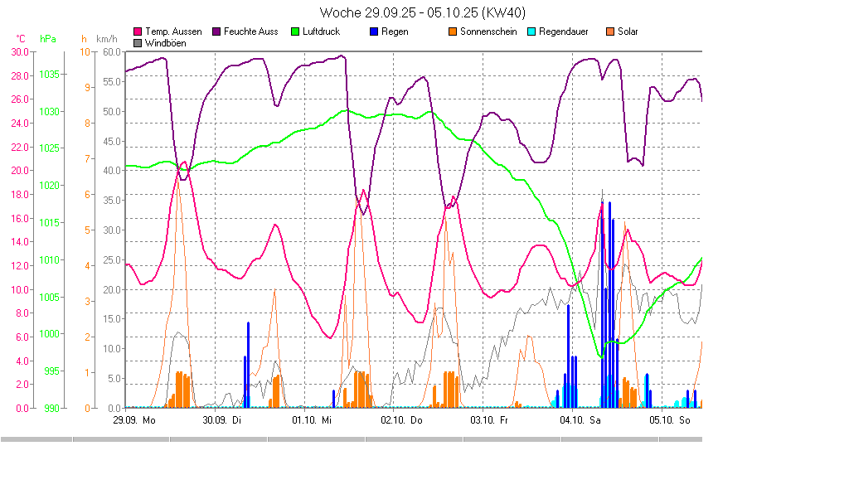Click the Solar legend swatch
This screenshot has height=504, width=849.
[x=610, y=31]
